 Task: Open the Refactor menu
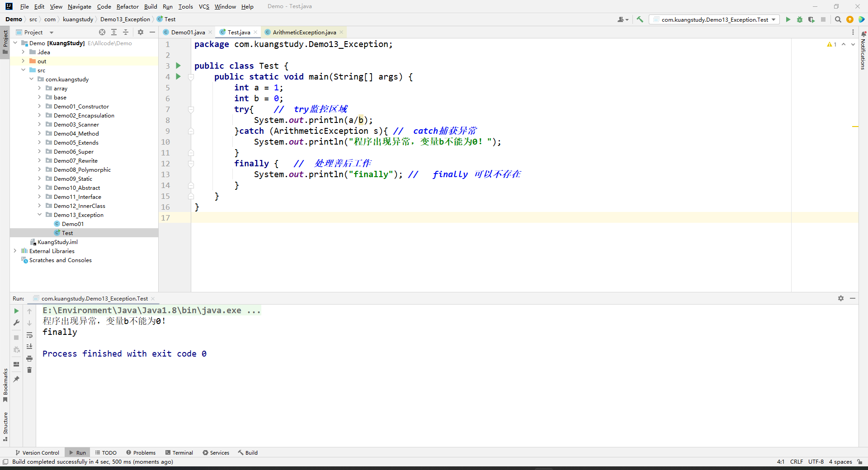(127, 6)
